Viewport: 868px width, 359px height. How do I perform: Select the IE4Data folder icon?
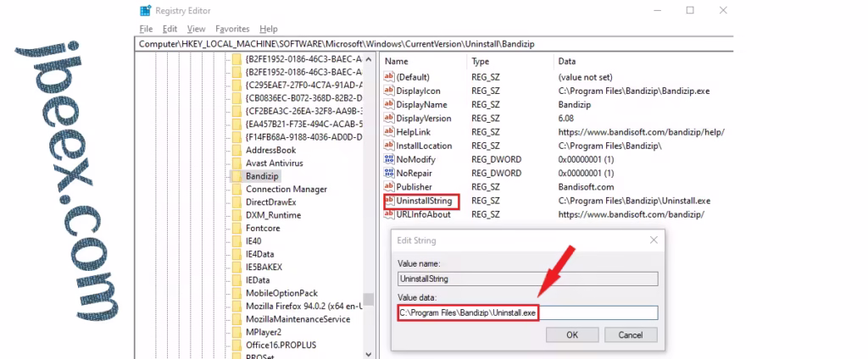(236, 254)
